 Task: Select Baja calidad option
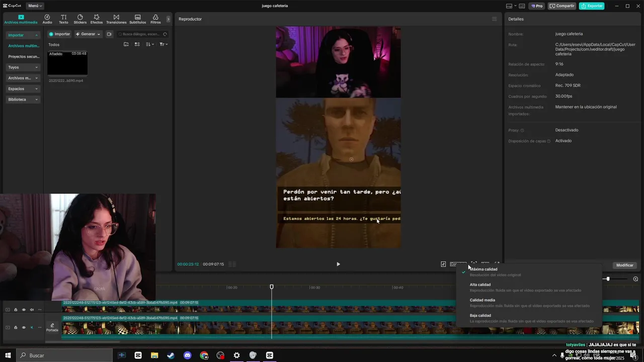pyautogui.click(x=529, y=318)
